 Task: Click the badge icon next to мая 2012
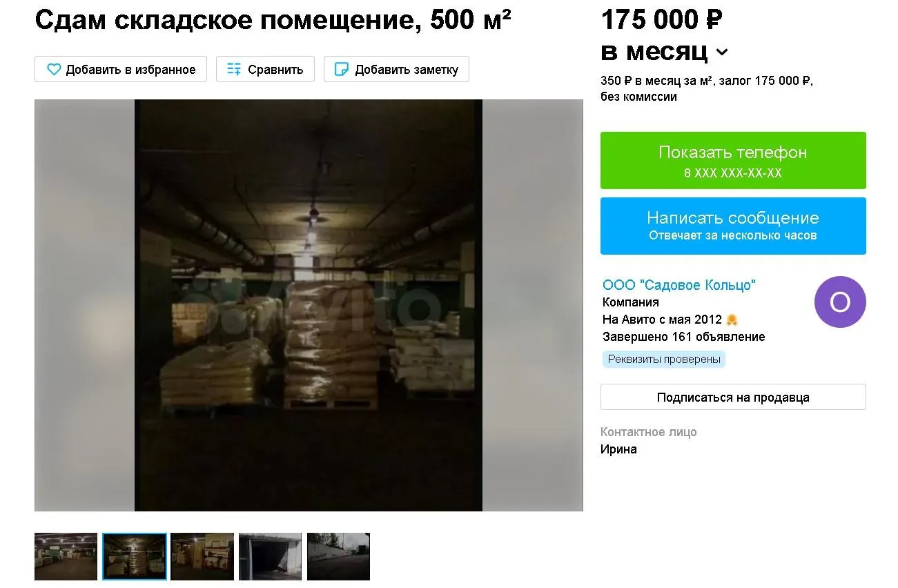click(732, 320)
